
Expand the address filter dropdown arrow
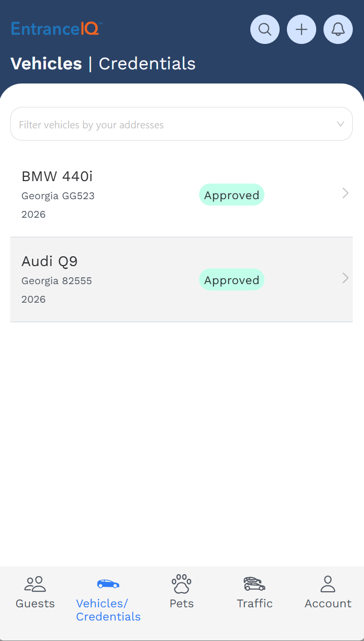point(341,124)
